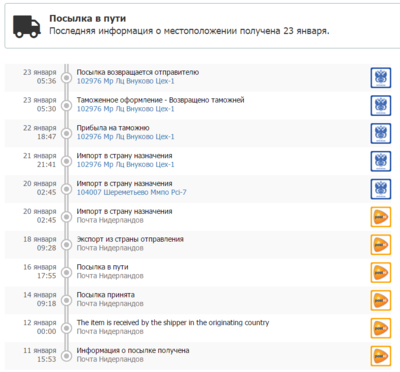Click date 22 января 18:47
This screenshot has height=372, width=400.
pyautogui.click(x=40, y=132)
